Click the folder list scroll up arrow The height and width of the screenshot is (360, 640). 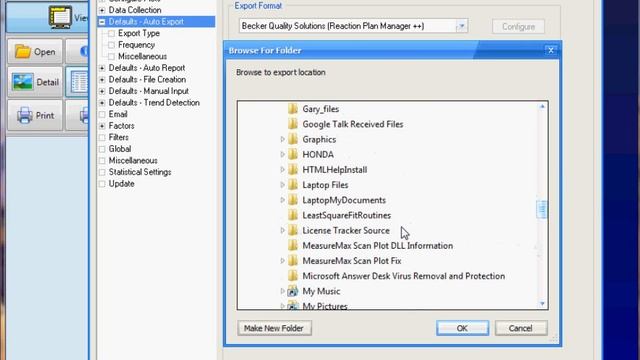click(542, 107)
